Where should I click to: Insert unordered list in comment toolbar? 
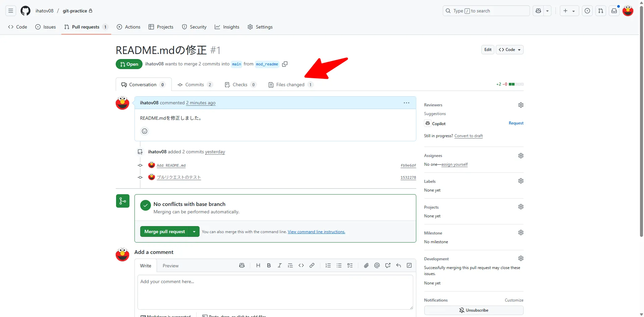tap(339, 265)
